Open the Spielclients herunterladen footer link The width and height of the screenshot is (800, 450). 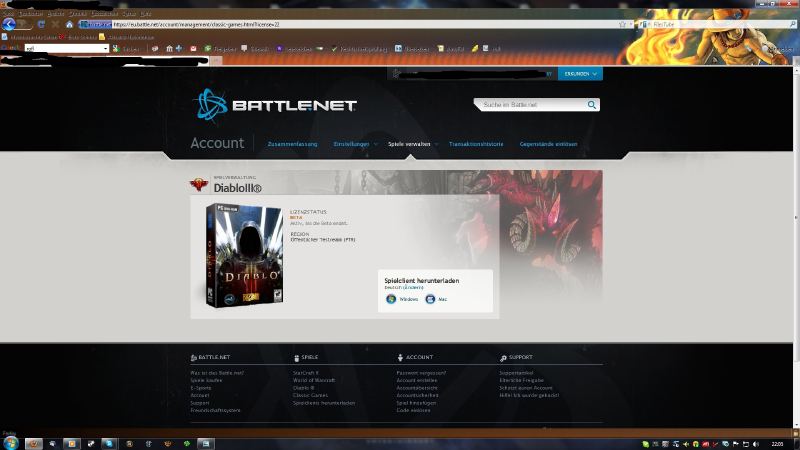pos(324,403)
